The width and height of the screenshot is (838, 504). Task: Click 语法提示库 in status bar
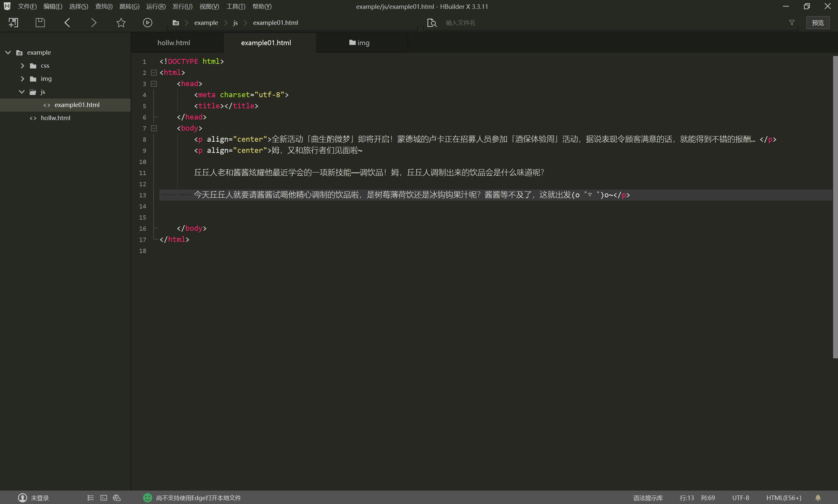[x=648, y=498]
